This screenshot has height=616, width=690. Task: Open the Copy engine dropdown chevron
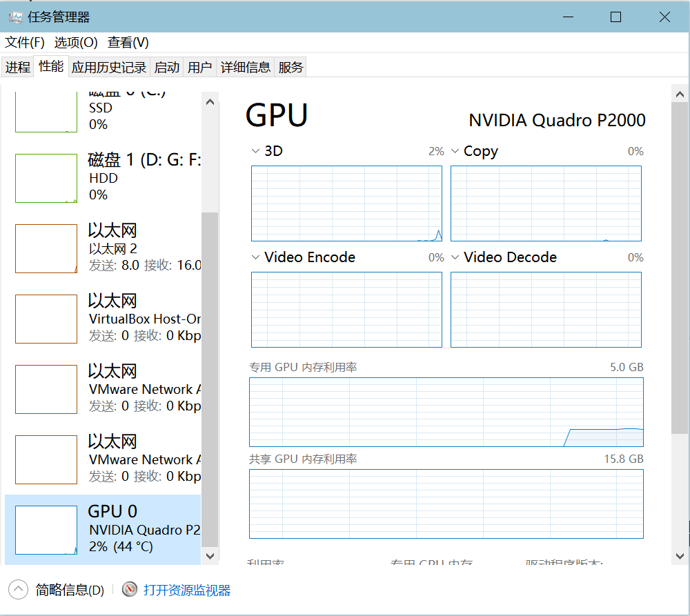pyautogui.click(x=455, y=151)
